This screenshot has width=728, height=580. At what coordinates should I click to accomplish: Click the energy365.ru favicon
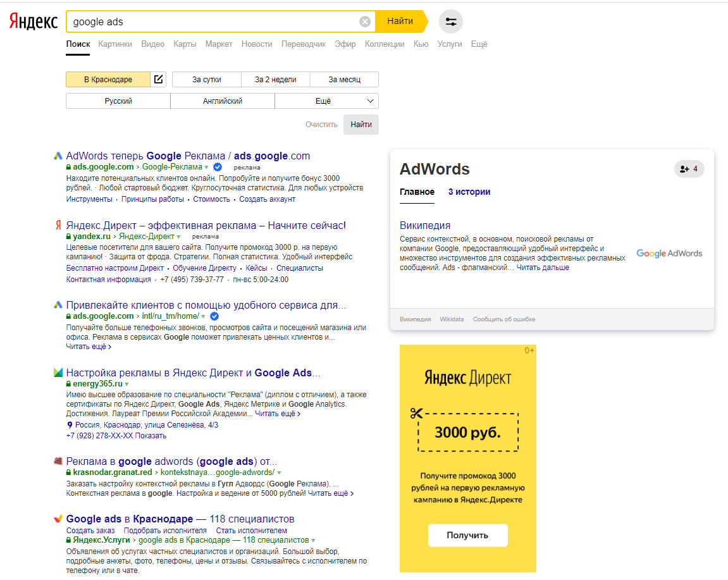tap(58, 373)
